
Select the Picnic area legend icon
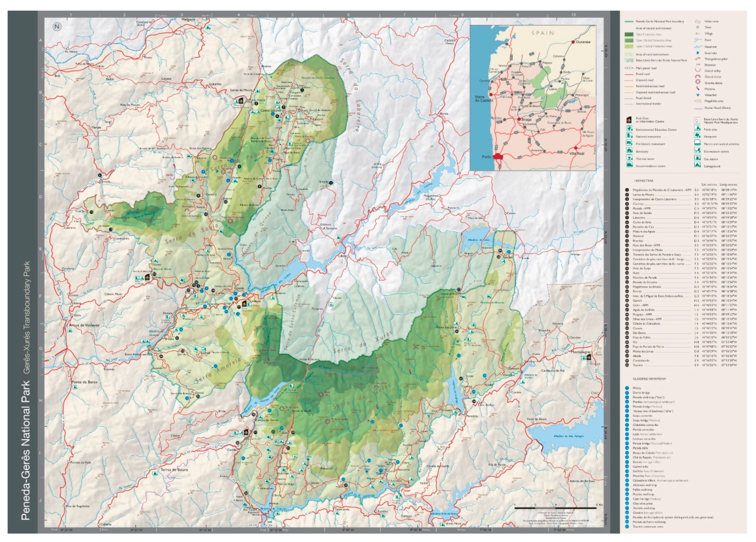[x=697, y=128]
